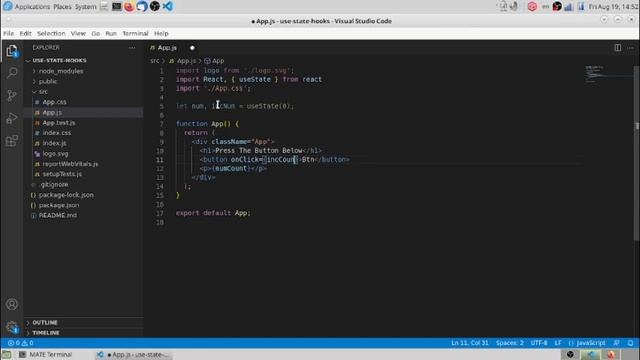Click the unsaved dot on App.js tab
640x360 pixels.
point(192,48)
